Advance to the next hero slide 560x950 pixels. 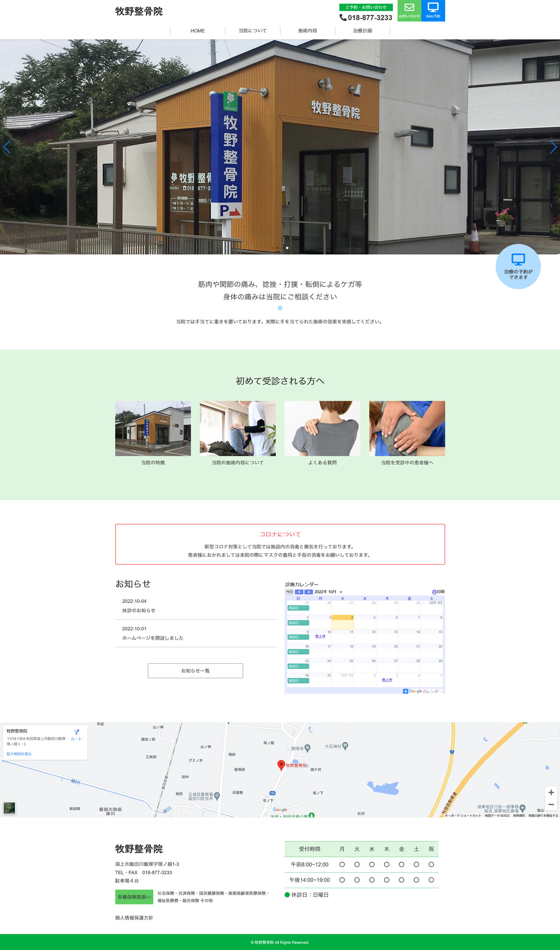(x=553, y=148)
